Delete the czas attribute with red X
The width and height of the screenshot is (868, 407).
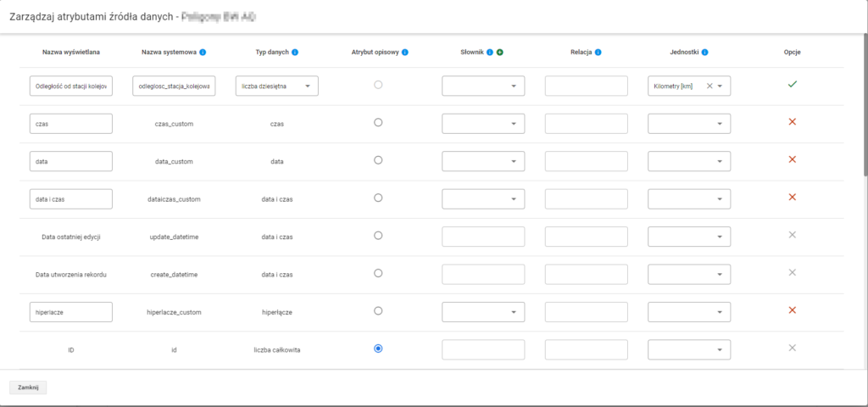793,123
